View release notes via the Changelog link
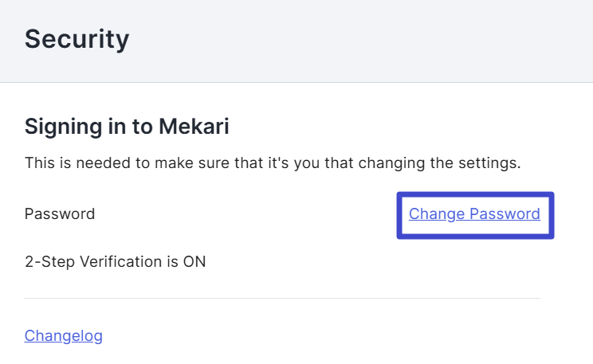Viewport: 593px width, 364px height. pos(64,335)
